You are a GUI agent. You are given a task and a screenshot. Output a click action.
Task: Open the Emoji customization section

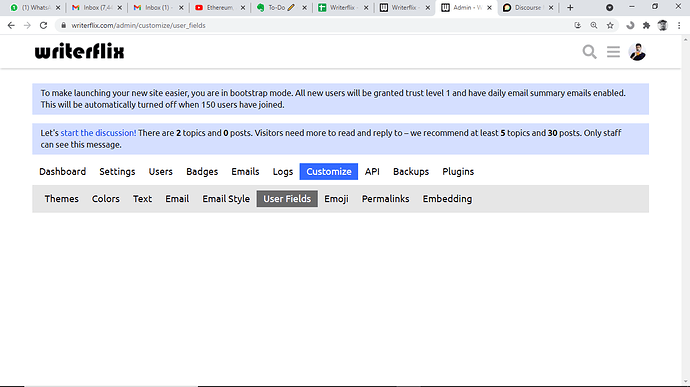click(336, 199)
